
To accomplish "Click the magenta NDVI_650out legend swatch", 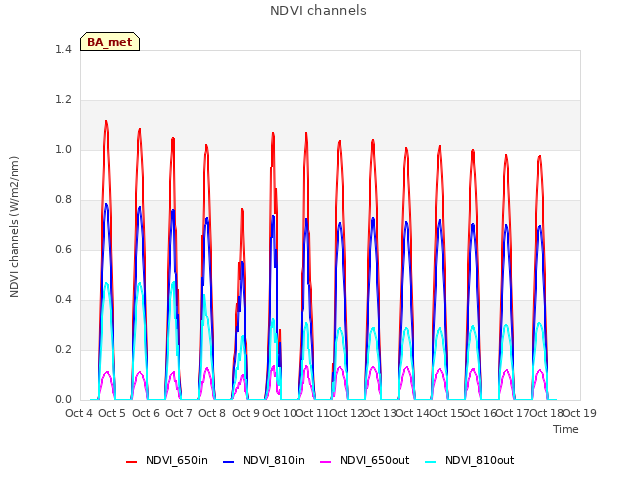I will point(326,462).
